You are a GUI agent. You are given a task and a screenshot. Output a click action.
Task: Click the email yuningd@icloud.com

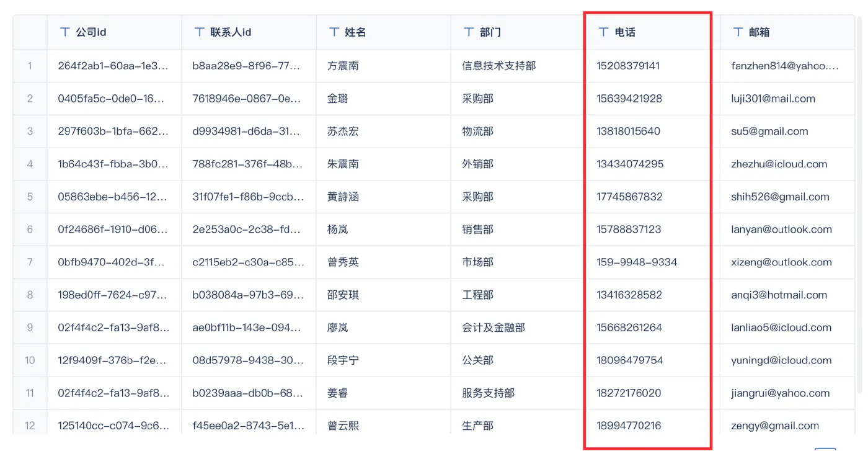[x=782, y=360]
